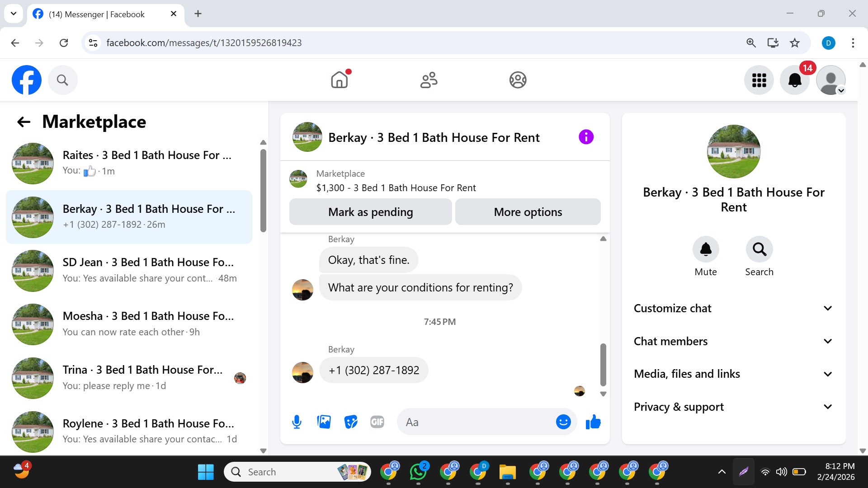Expand Privacy & support section
The image size is (868, 488).
point(733,407)
